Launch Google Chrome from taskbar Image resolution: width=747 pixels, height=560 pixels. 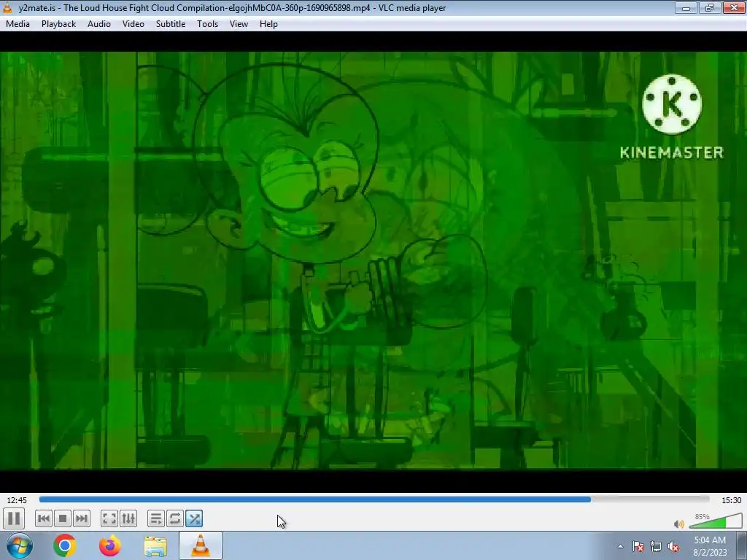pos(65,545)
